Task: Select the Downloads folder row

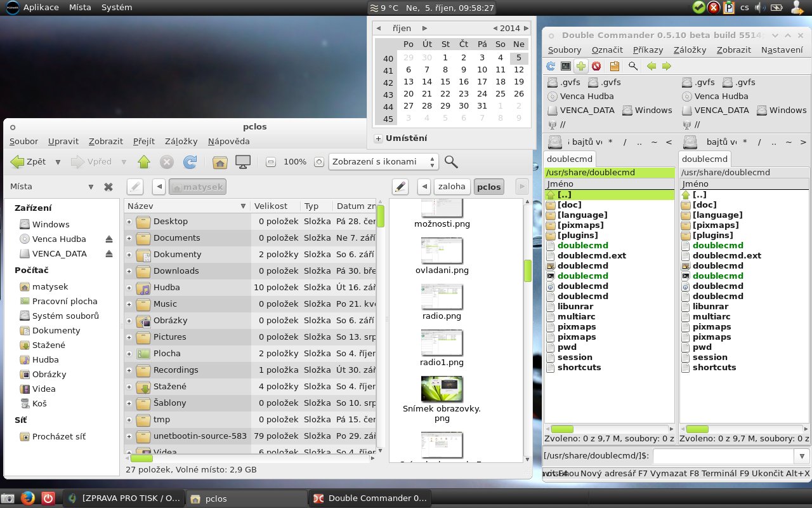Action: pos(251,271)
